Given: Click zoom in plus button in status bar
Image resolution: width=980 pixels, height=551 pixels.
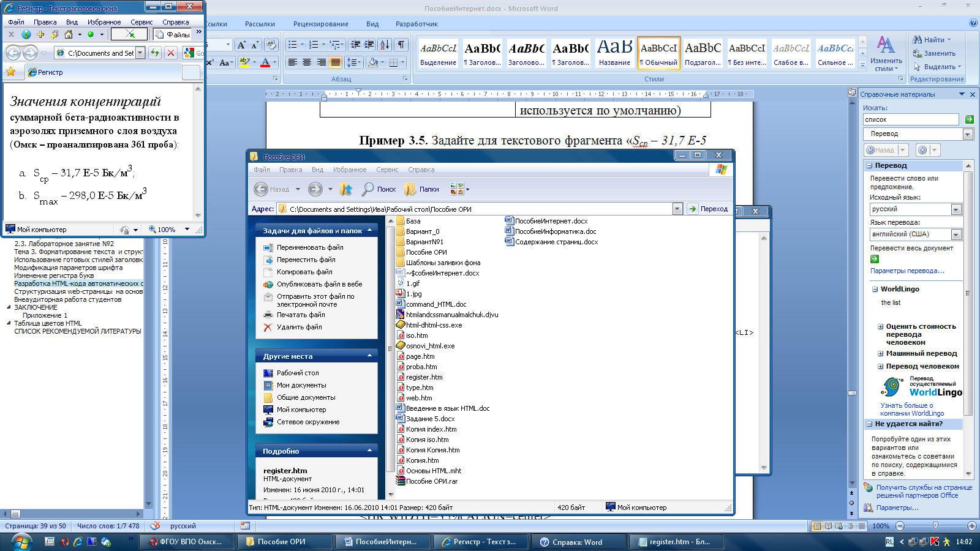Looking at the screenshot, I should 972,526.
